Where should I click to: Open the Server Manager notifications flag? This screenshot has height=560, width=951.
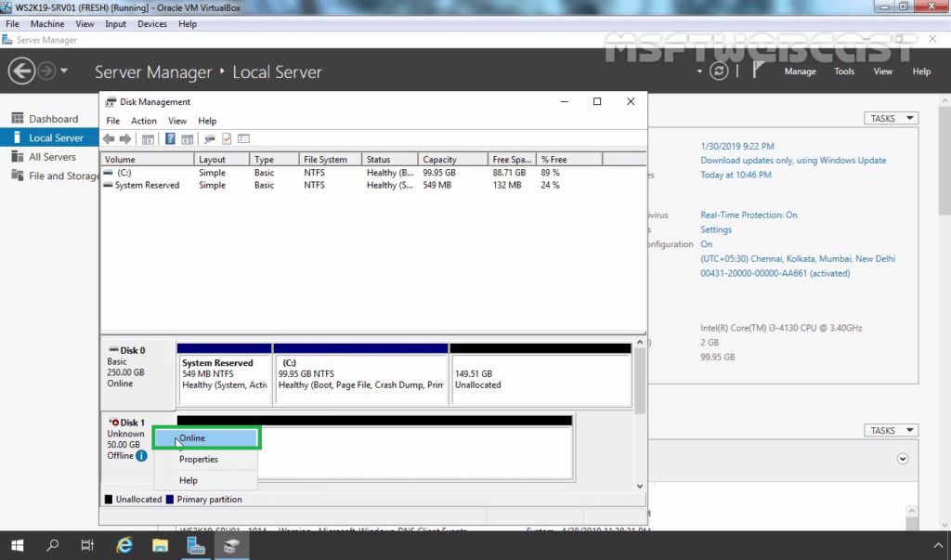[x=758, y=71]
